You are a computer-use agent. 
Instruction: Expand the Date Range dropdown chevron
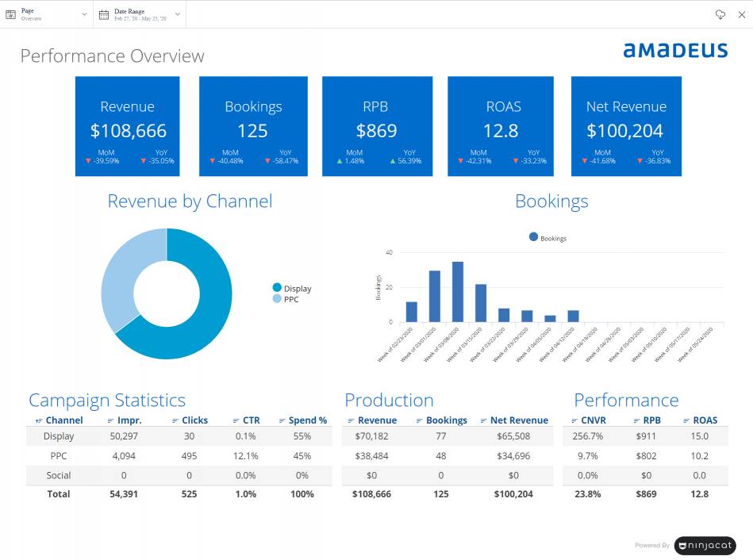tap(178, 14)
